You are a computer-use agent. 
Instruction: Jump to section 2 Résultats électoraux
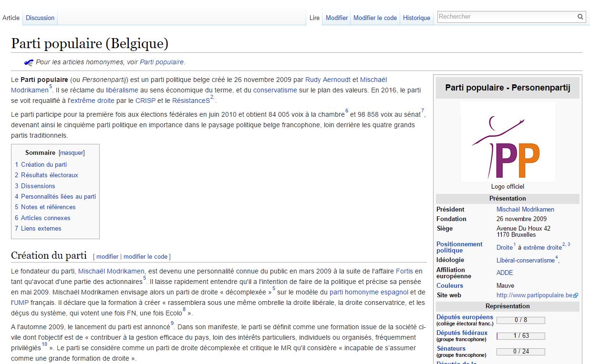pos(46,175)
